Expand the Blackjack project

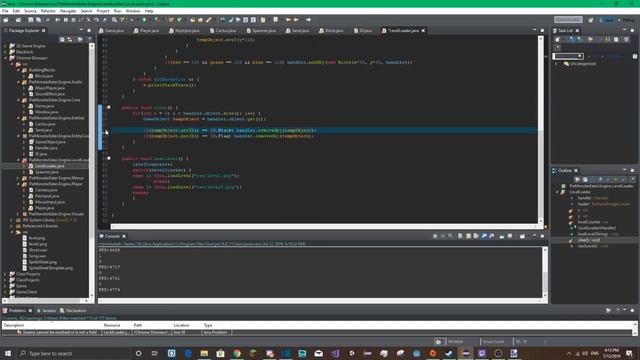[x=5, y=52]
